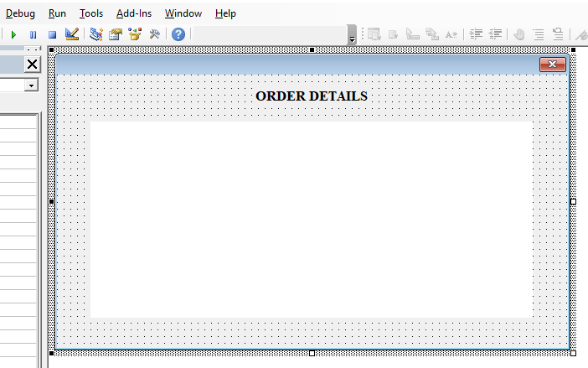588x368 pixels.
Task: Click the Uncomment Block icon
Action: click(x=558, y=34)
